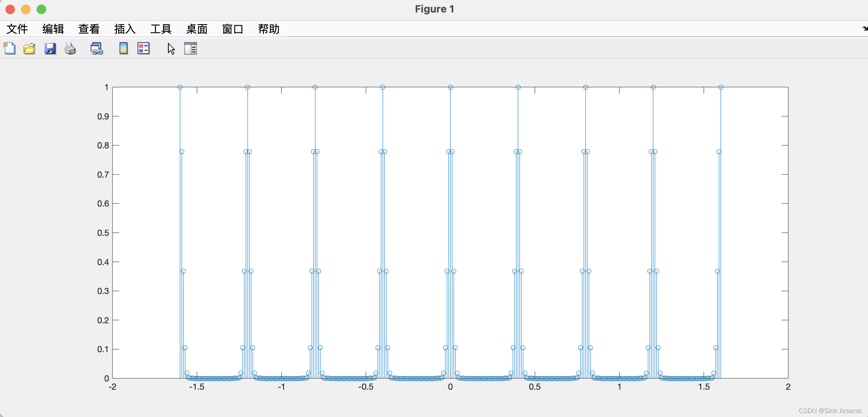
Task: Open the 插入 menu
Action: [125, 29]
